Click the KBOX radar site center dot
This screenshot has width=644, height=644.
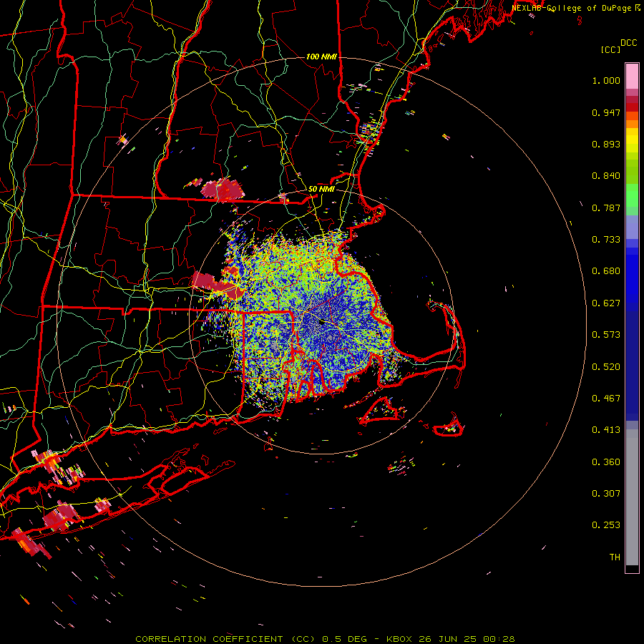coord(321,323)
